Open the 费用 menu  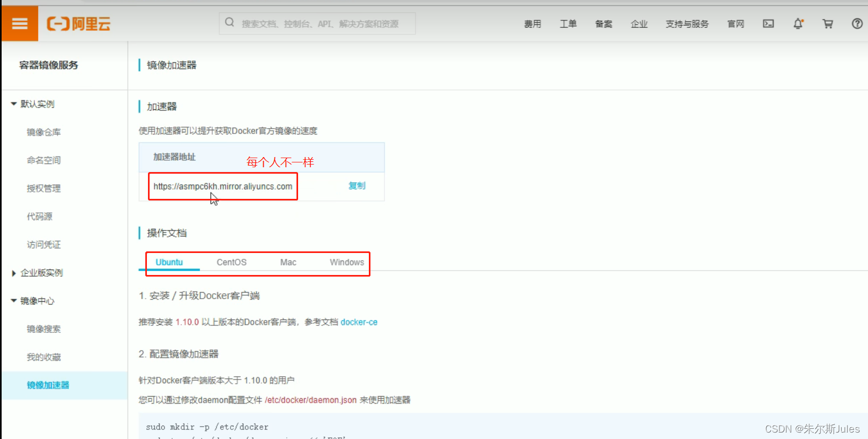pos(532,24)
